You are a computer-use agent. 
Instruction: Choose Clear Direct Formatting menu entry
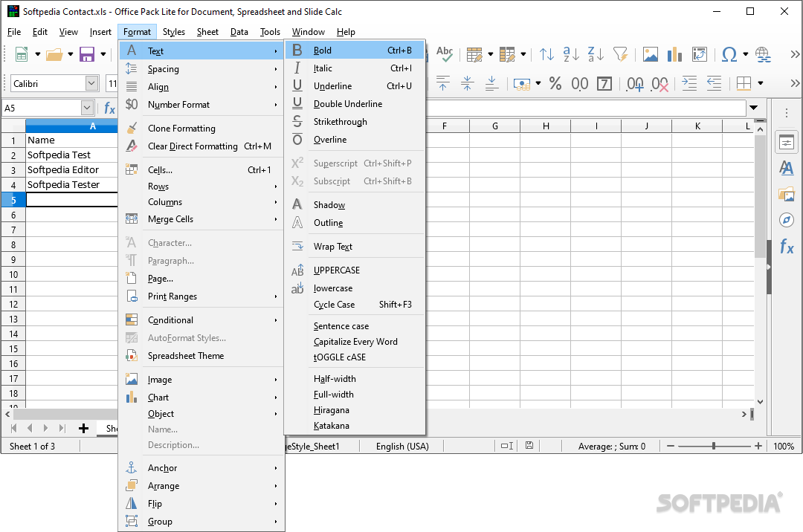pos(201,146)
